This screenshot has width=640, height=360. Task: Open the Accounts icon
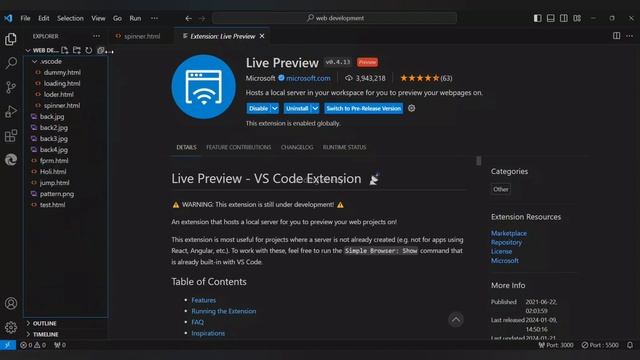(x=11, y=303)
